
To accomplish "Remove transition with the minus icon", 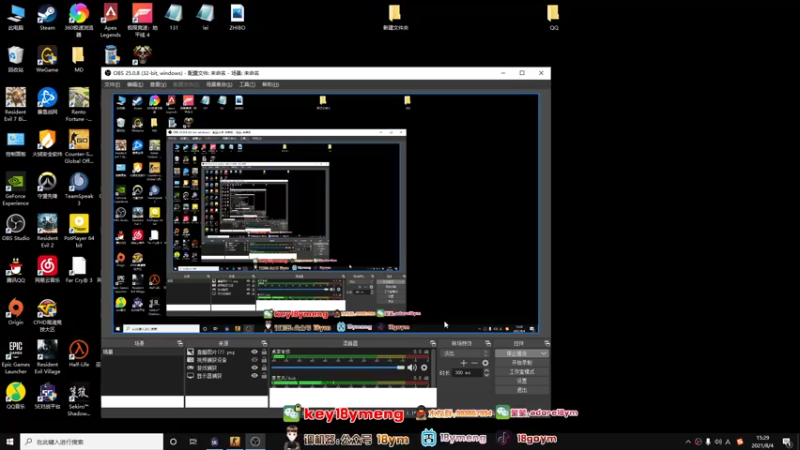I will click(x=474, y=363).
